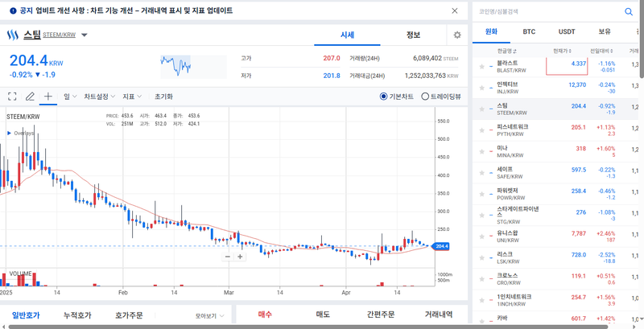Switch to 시세 tab
Viewport: 644px width, 329px height.
tap(348, 35)
